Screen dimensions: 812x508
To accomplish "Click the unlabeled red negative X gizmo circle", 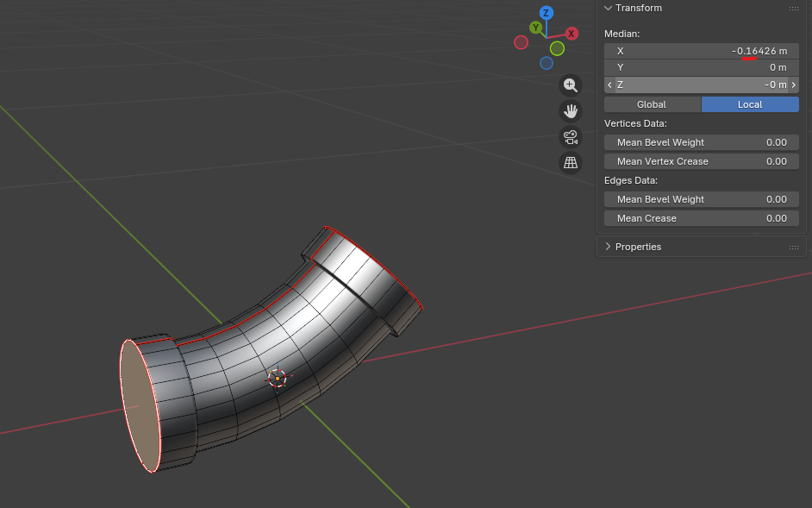I will pos(521,42).
